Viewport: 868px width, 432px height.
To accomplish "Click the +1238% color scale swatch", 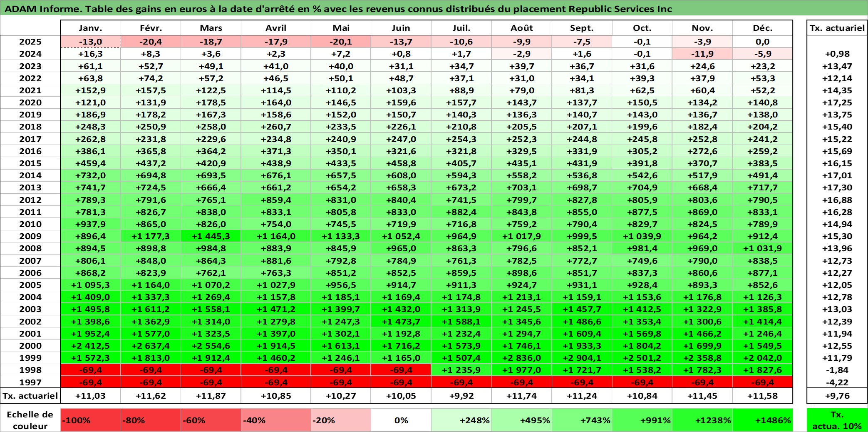I will [x=702, y=420].
